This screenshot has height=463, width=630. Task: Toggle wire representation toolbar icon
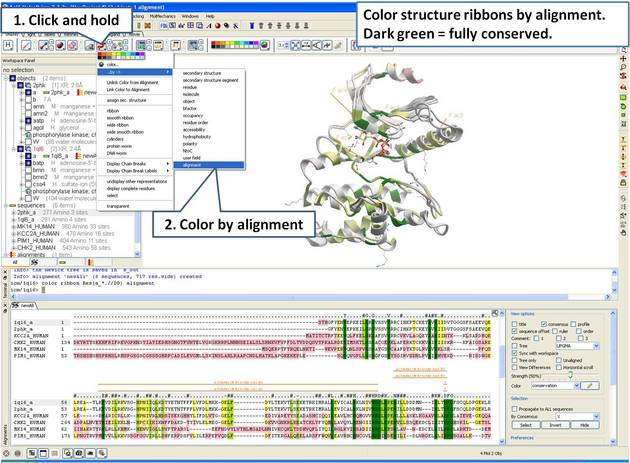coord(26,45)
